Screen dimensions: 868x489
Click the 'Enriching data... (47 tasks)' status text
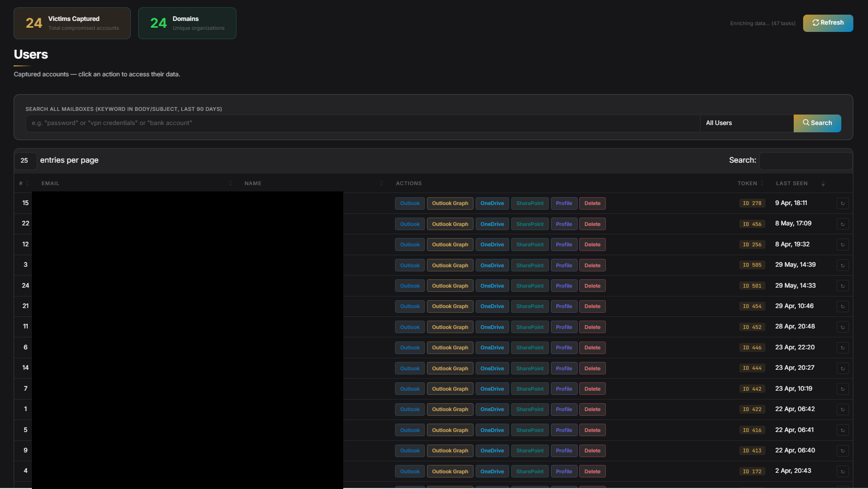pos(762,24)
